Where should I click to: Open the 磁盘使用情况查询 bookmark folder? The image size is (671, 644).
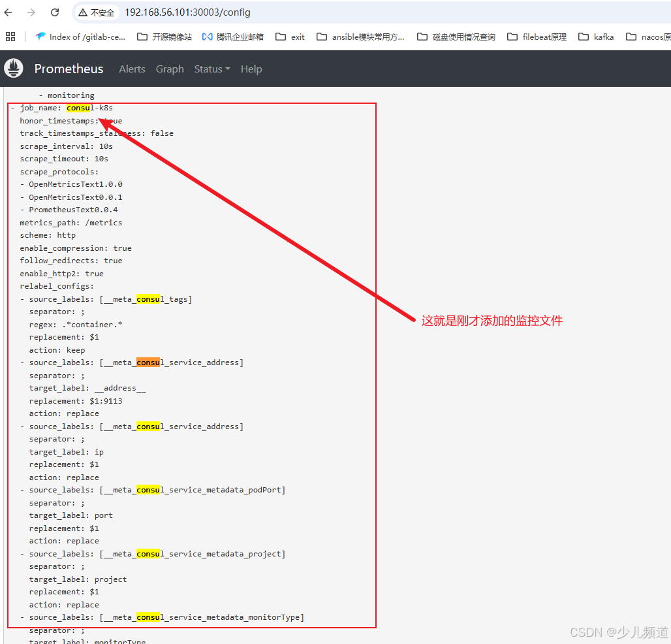pyautogui.click(x=456, y=37)
